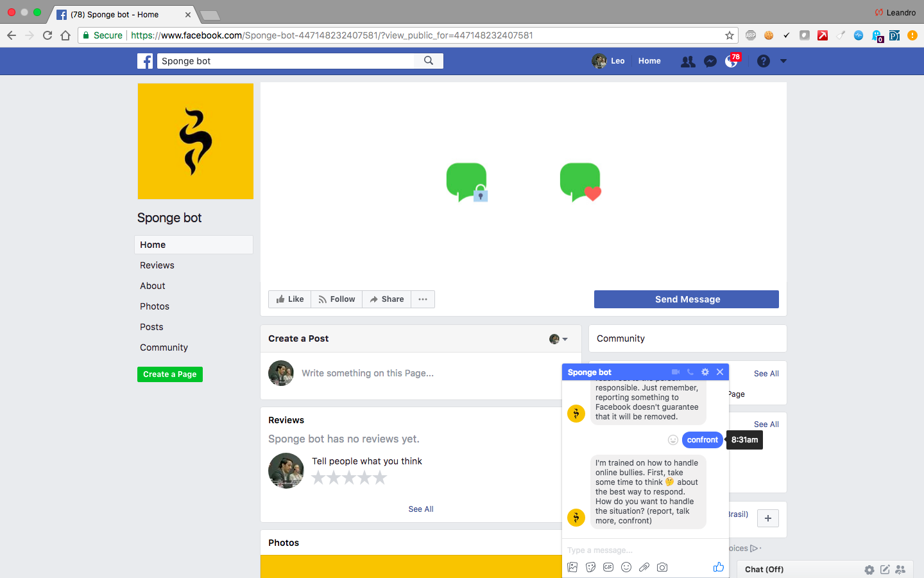924x578 pixels.
Task: Rate five stars in Reviews
Action: coord(380,478)
